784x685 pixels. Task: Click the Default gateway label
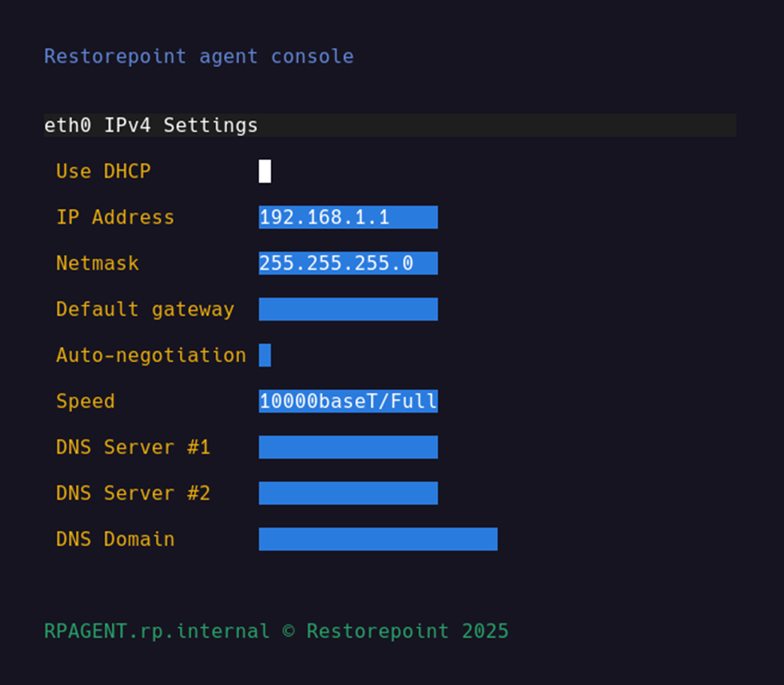point(145,309)
